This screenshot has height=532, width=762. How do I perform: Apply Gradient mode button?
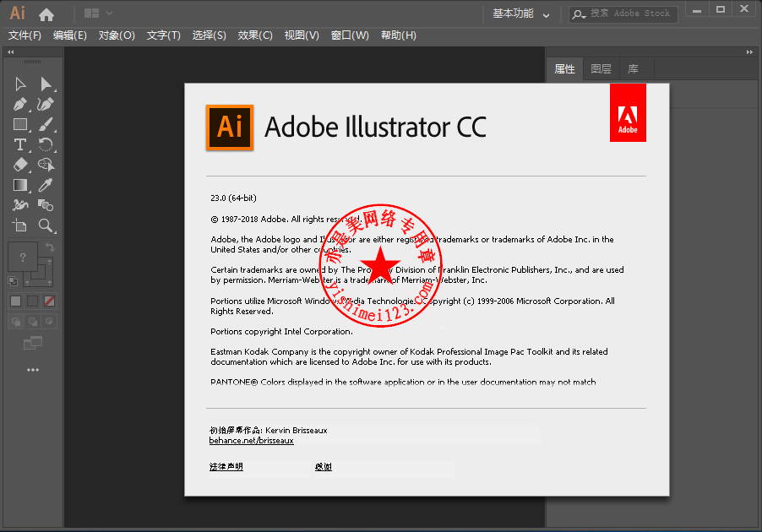pos(33,301)
